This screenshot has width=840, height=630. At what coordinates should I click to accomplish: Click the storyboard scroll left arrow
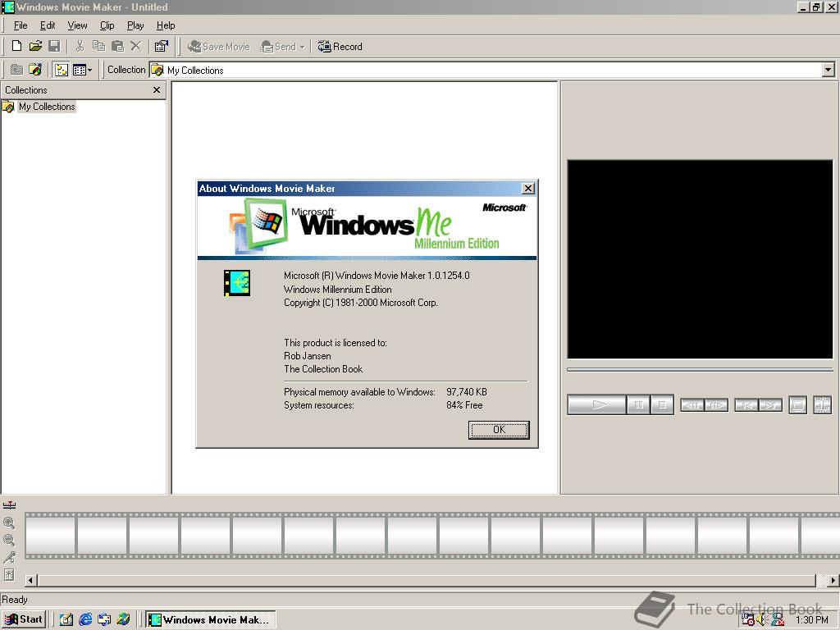[31, 580]
